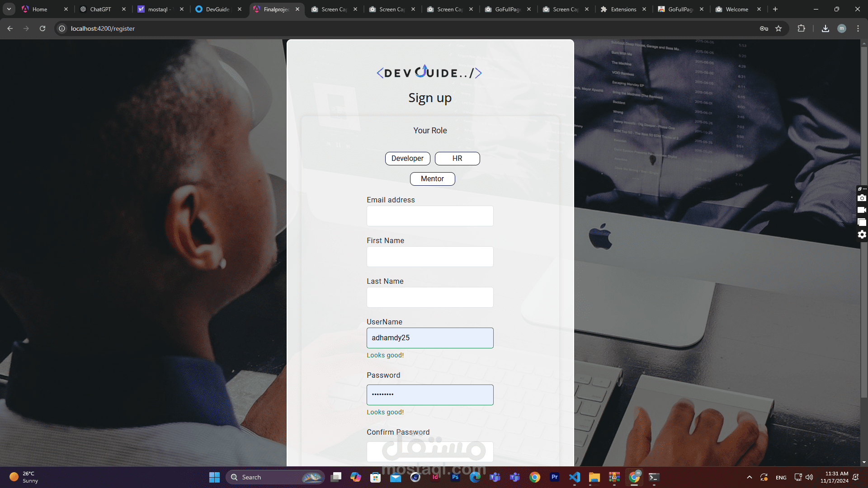Open the Chrome three-dot menu
Screen dimensions: 868x488
tap(858, 28)
